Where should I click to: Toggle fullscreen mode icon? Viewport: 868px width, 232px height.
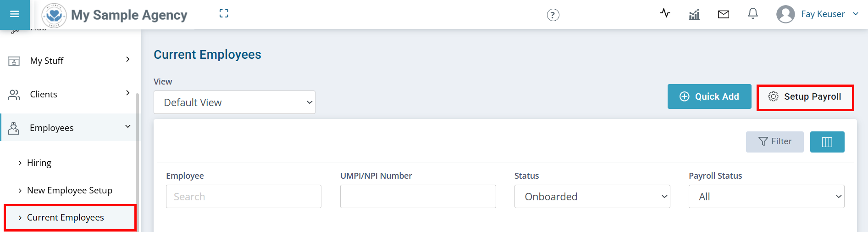[224, 14]
